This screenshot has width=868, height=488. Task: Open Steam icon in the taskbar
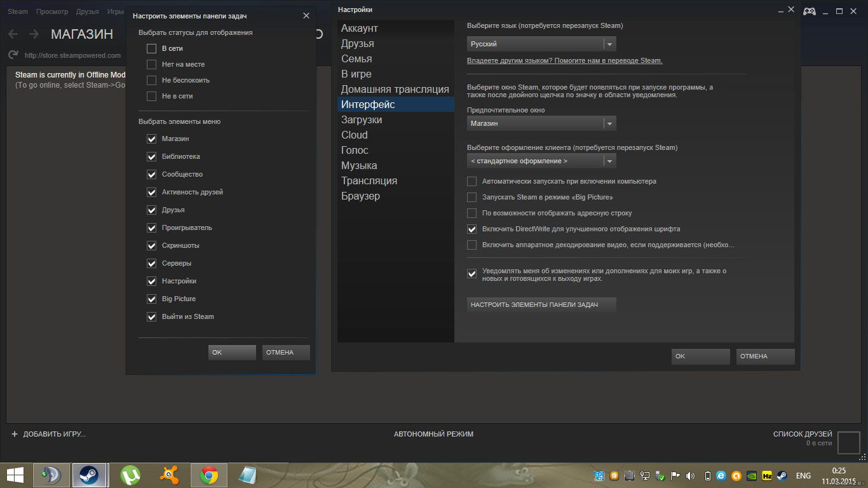click(89, 475)
